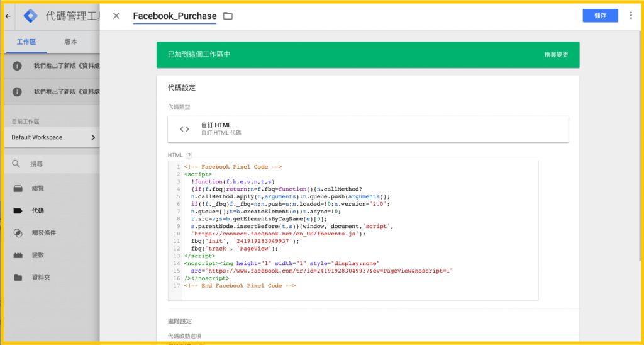Rename the tag title Facebook_Purchase

click(175, 16)
